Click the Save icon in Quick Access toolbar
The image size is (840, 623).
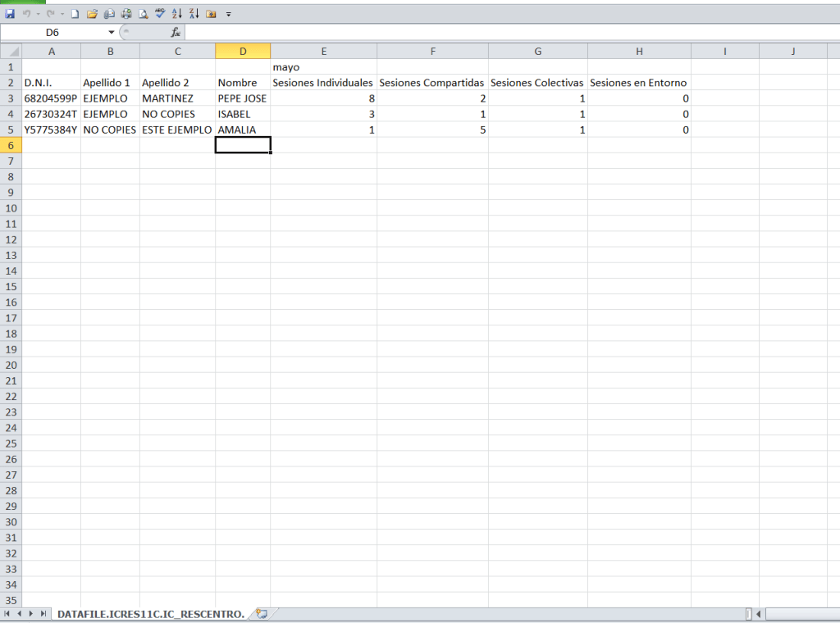10,14
